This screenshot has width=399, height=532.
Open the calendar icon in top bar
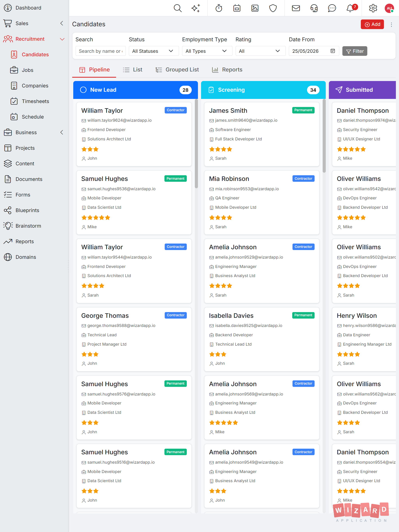237,8
